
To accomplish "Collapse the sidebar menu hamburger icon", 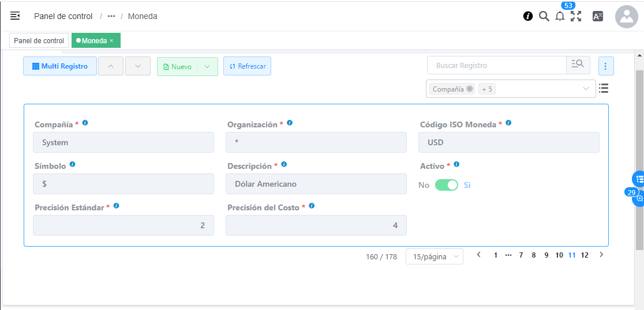I will click(15, 16).
